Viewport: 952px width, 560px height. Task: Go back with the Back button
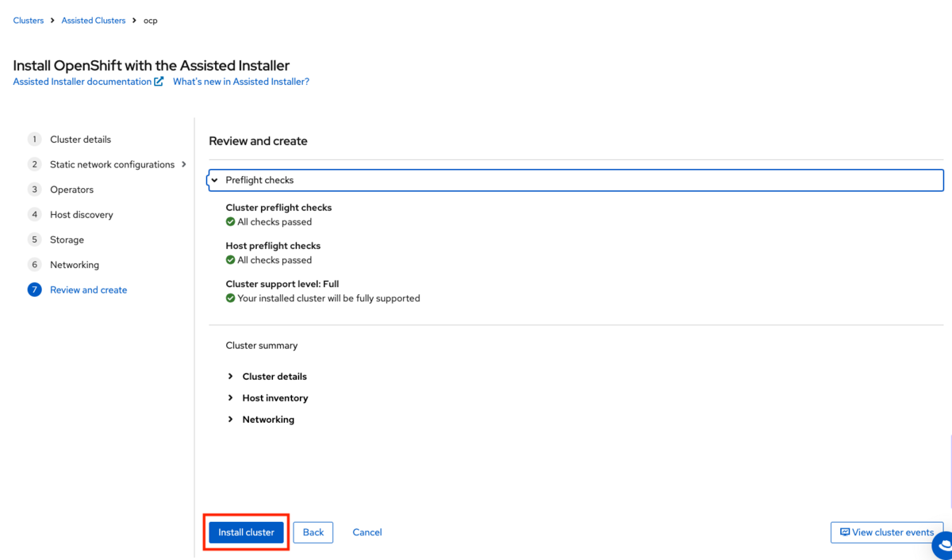pyautogui.click(x=313, y=532)
